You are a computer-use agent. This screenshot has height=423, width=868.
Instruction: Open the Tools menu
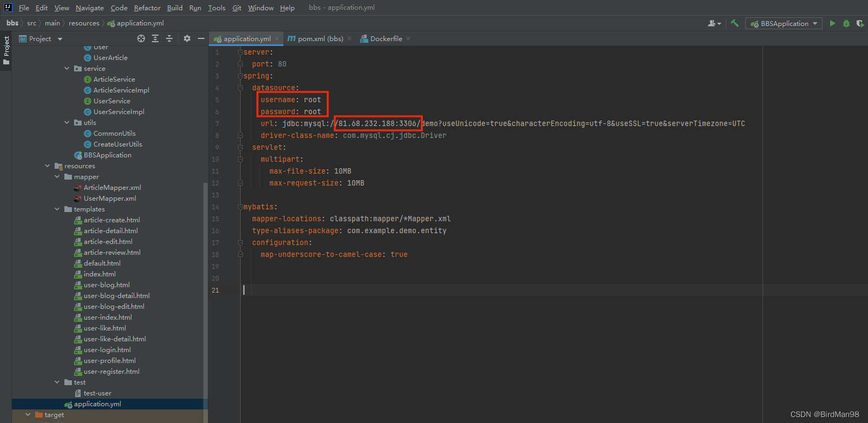(x=216, y=8)
